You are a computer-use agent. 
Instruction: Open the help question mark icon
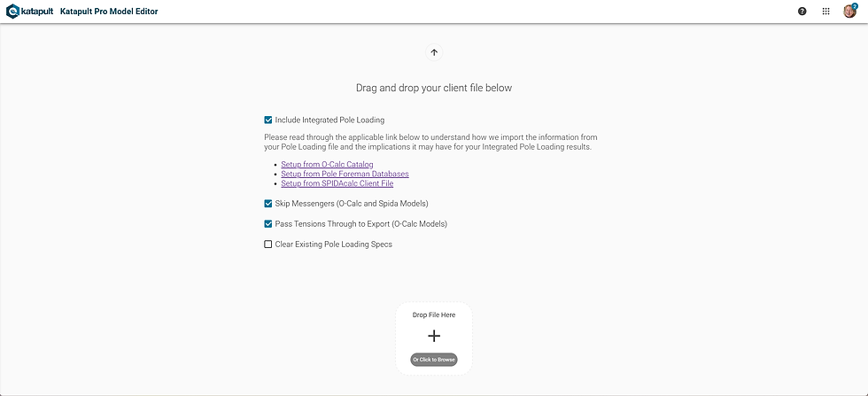(x=802, y=12)
